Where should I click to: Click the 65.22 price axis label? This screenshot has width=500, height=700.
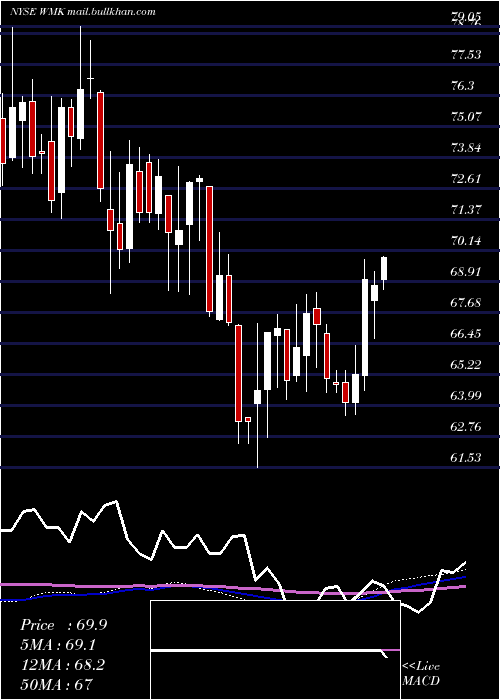pyautogui.click(x=466, y=365)
